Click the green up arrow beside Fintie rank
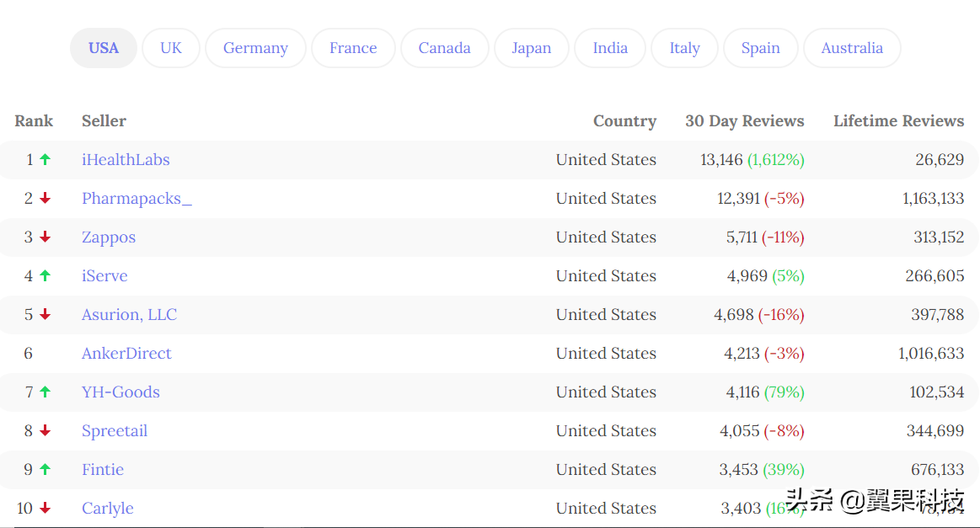 45,469
